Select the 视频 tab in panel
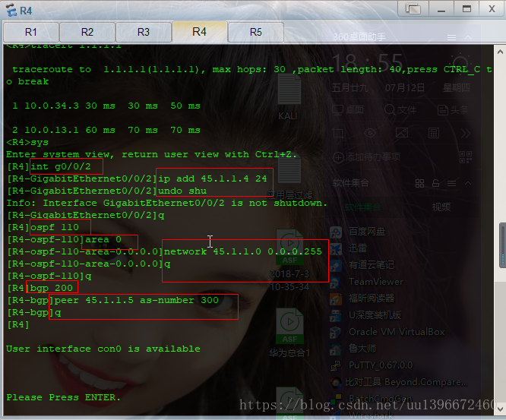This screenshot has width=506, height=420. (441, 207)
